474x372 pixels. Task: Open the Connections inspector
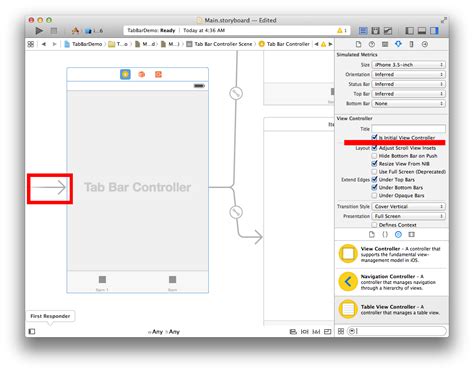pos(425,44)
